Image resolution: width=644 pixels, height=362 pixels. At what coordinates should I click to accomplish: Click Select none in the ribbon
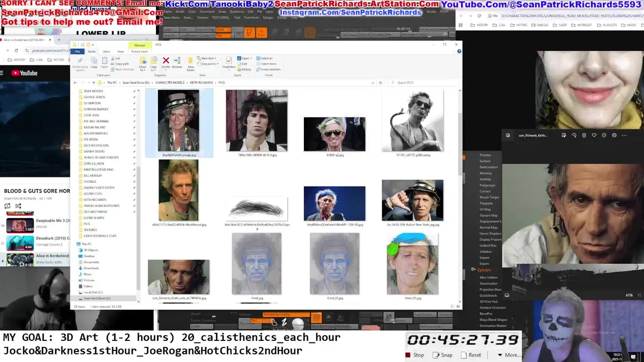pos(267,64)
